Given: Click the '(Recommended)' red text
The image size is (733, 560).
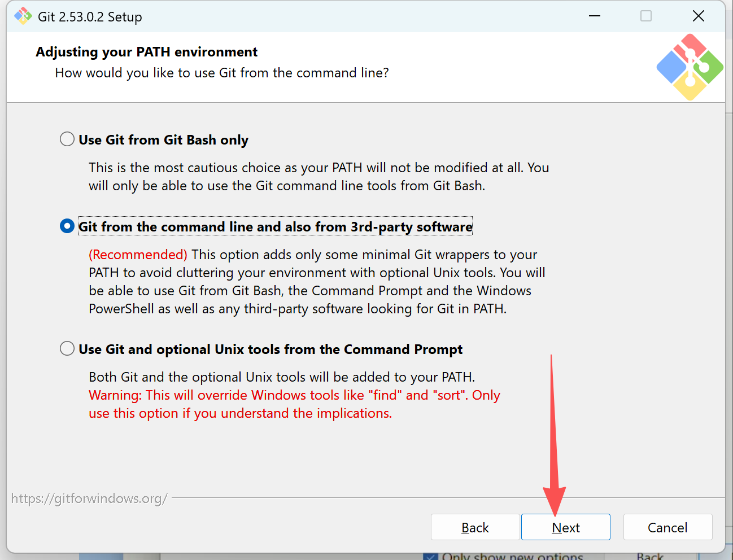Looking at the screenshot, I should (x=138, y=255).
